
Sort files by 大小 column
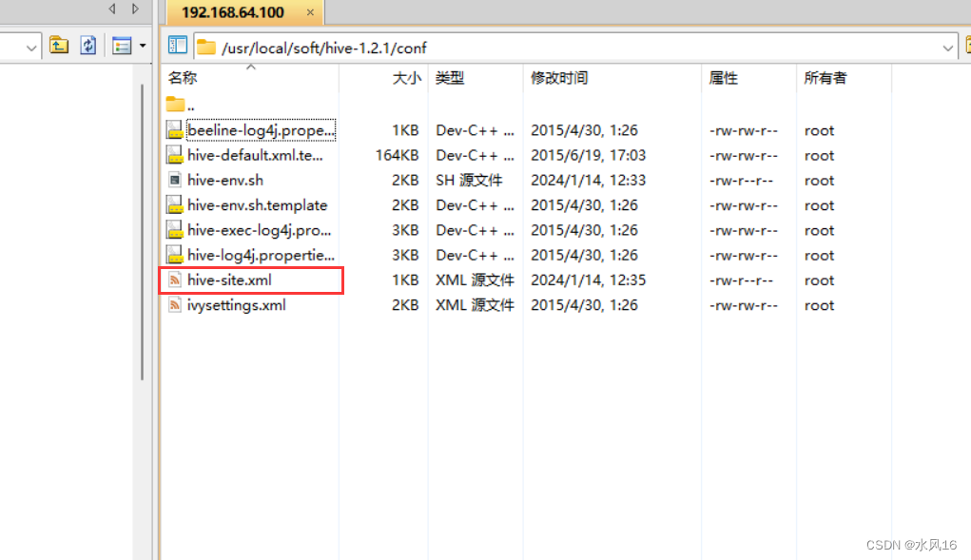(406, 78)
